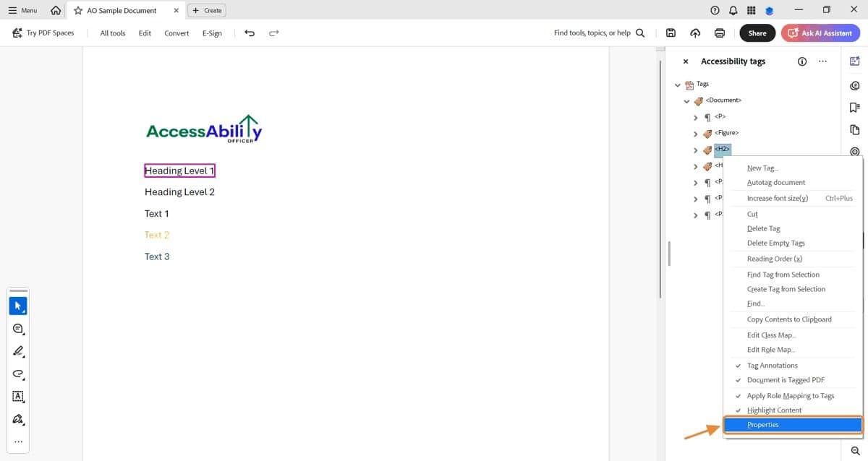Toggle Apply Role Mapping to Tags
The image size is (868, 461).
(791, 395)
